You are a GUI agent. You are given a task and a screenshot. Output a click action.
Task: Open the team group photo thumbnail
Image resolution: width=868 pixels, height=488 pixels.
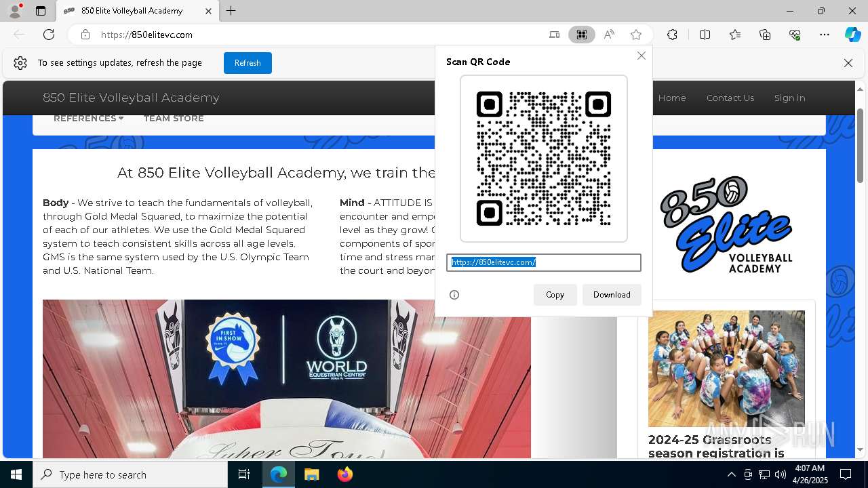pyautogui.click(x=726, y=369)
